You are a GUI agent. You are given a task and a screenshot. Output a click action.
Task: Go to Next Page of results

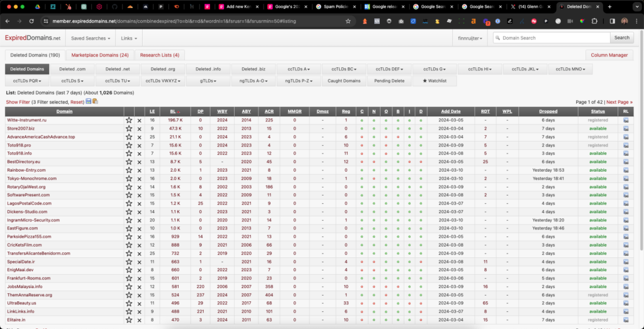click(619, 102)
